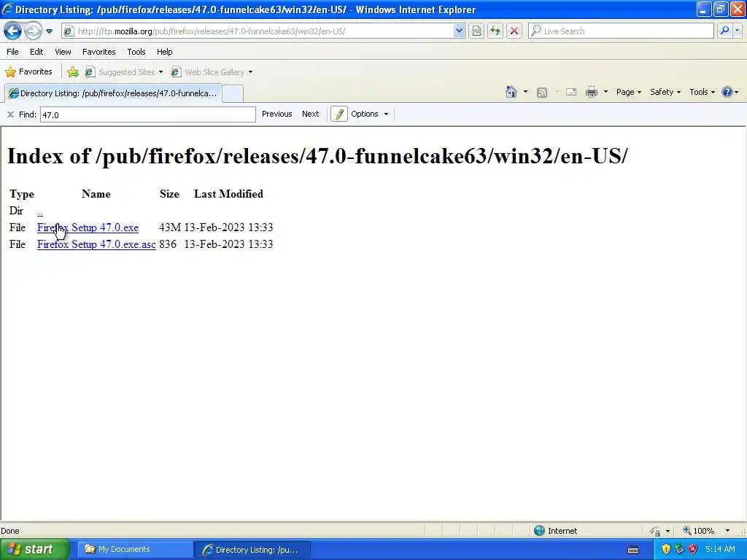The width and height of the screenshot is (747, 560).
Task: Click the Print printer icon
Action: [x=591, y=92]
